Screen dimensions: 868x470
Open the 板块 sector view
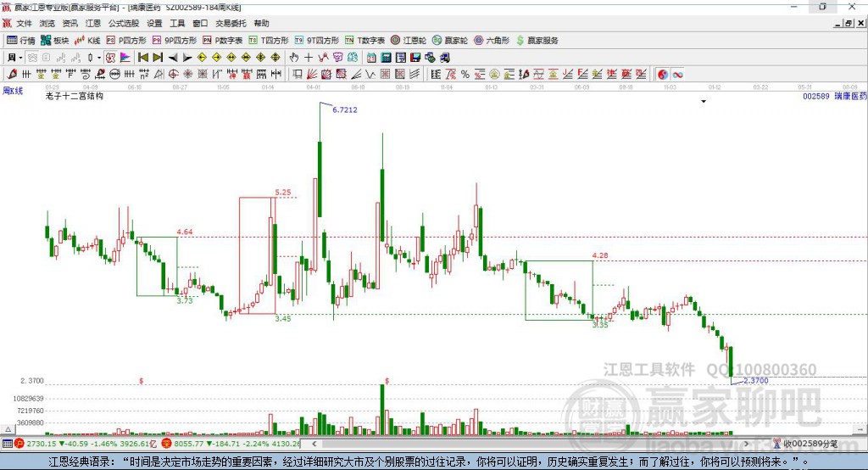click(54, 41)
